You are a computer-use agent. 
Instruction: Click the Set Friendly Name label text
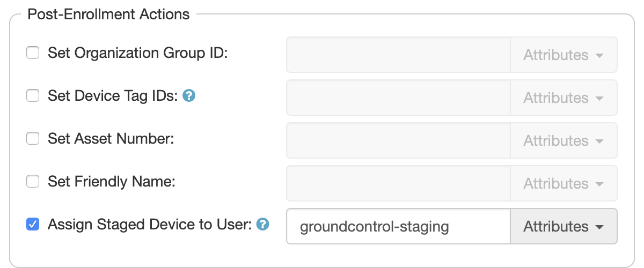click(x=112, y=182)
